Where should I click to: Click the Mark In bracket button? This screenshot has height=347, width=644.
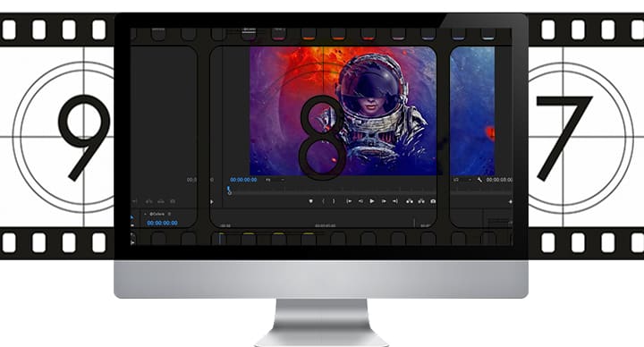click(324, 201)
